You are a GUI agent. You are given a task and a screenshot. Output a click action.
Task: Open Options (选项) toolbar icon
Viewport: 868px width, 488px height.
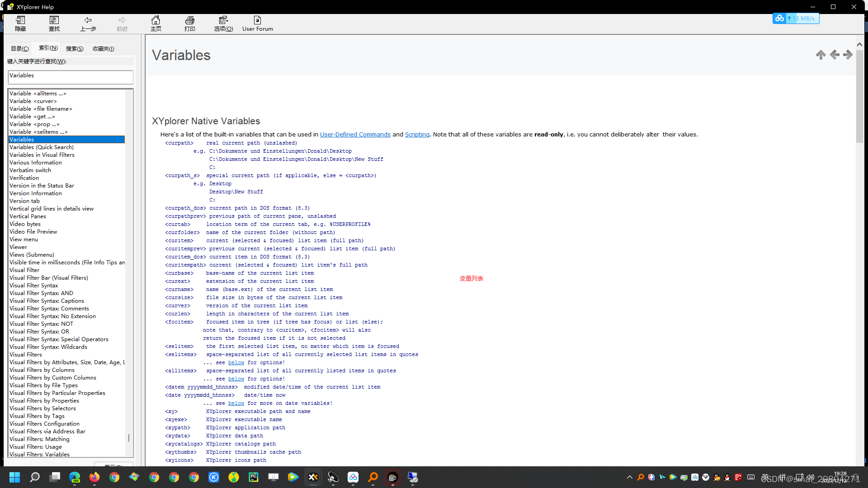click(x=223, y=23)
